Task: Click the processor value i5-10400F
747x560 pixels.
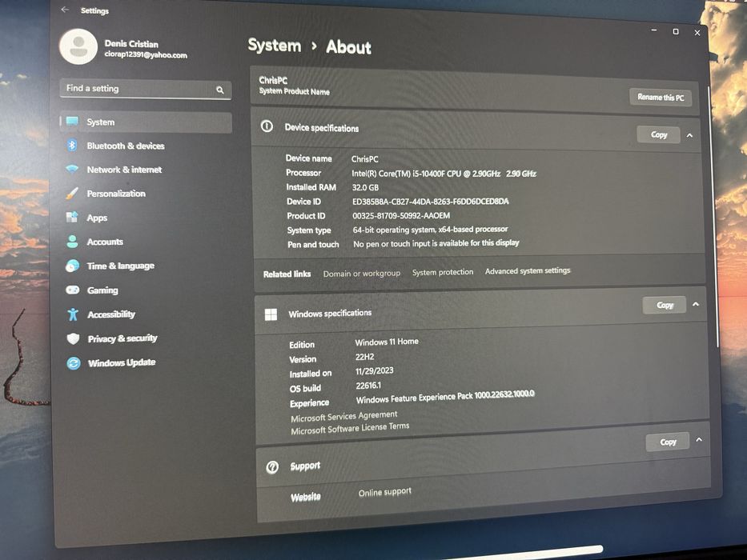Action: 444,174
